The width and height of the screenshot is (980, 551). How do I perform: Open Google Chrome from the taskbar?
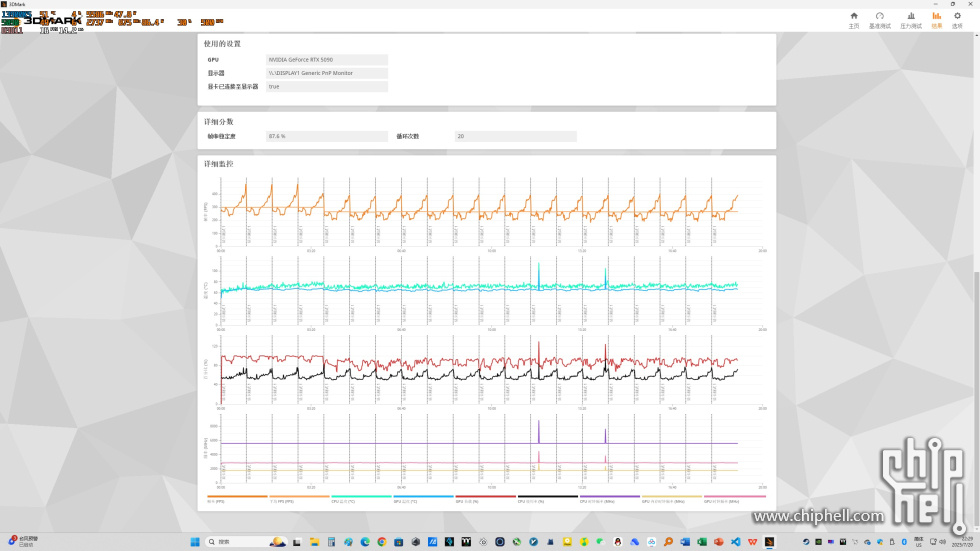[x=382, y=542]
